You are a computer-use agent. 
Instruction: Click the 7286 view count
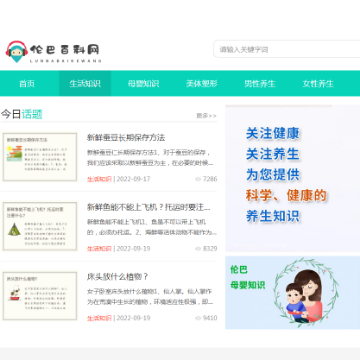click(x=210, y=179)
